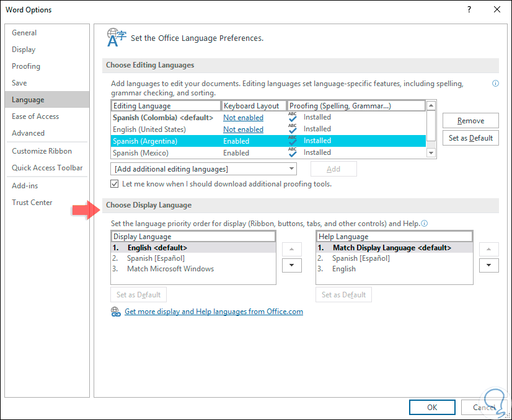Select Spanish (Mexico) editing language row
Screen dimensions: 512x420
pos(268,153)
